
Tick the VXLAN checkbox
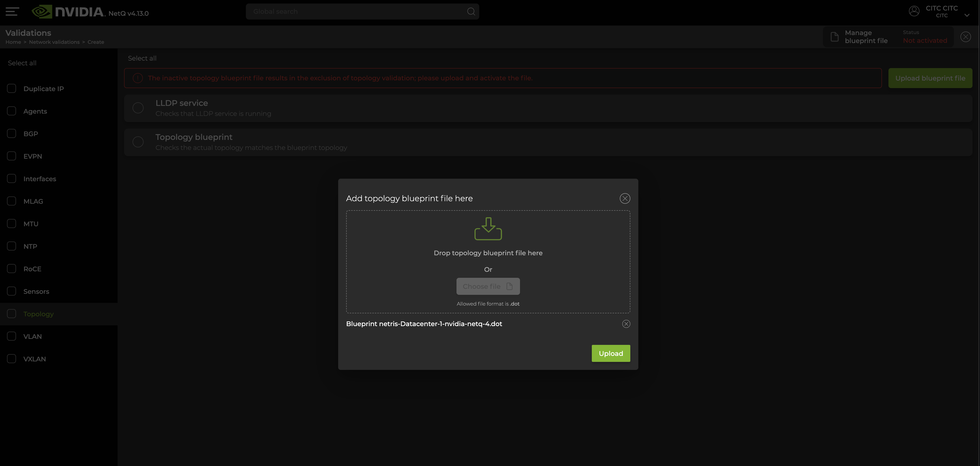point(12,359)
